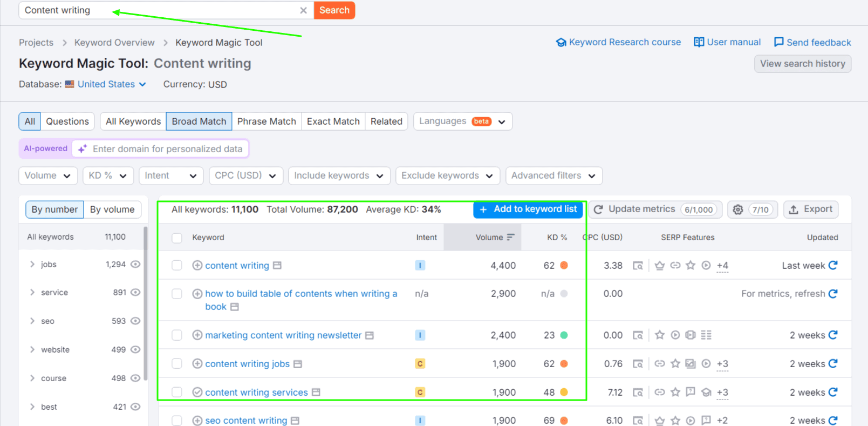Tick the select-all checkbox in table header
The width and height of the screenshot is (868, 426).
click(x=177, y=238)
